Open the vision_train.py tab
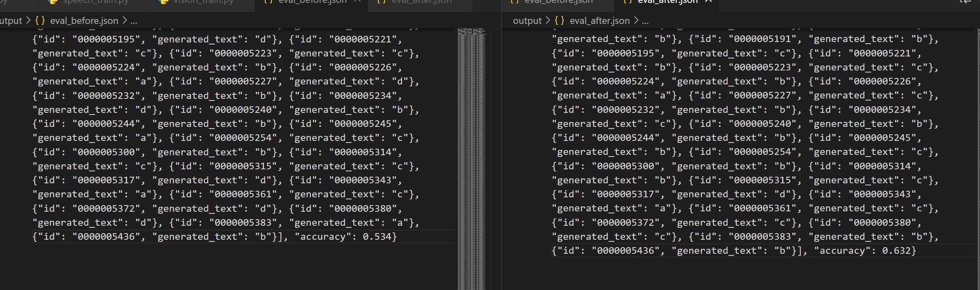 tap(203, 2)
